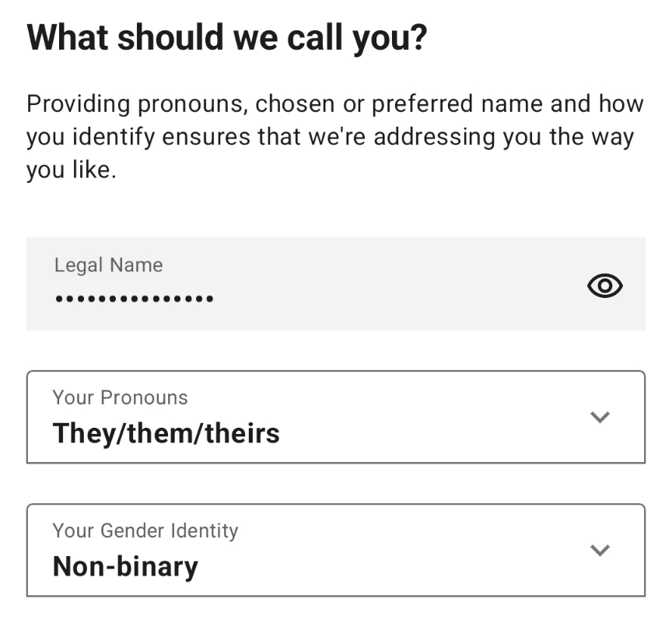Click the "Your Pronouns" field label

click(120, 397)
